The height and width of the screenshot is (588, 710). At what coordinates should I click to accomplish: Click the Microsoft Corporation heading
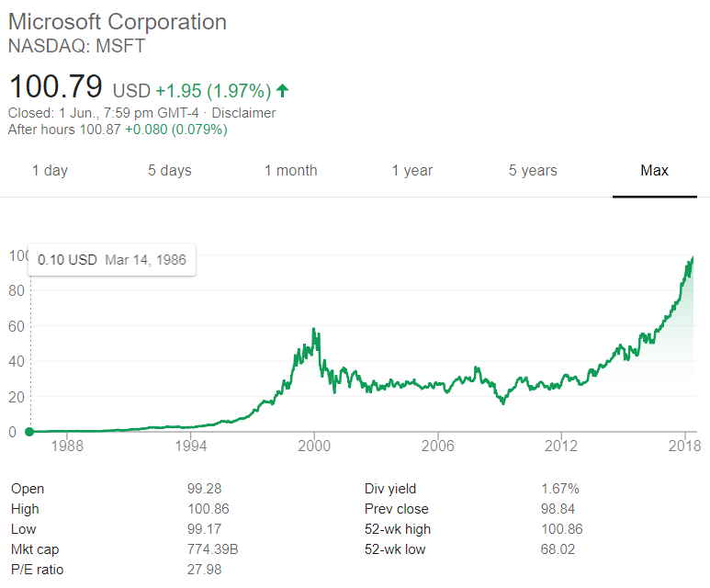tap(118, 21)
